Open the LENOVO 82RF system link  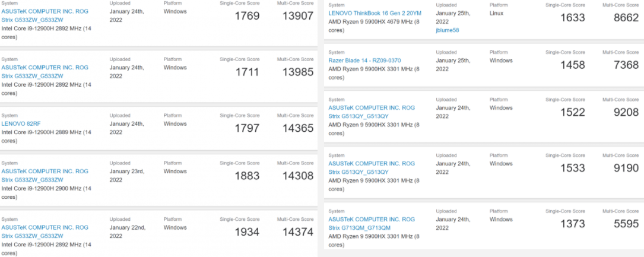pyautogui.click(x=21, y=123)
